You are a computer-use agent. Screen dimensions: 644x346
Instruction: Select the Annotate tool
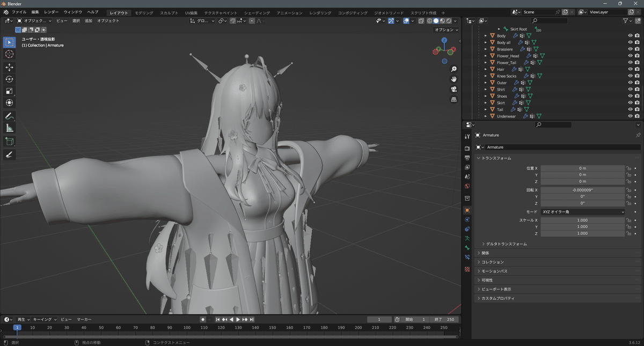pos(9,116)
